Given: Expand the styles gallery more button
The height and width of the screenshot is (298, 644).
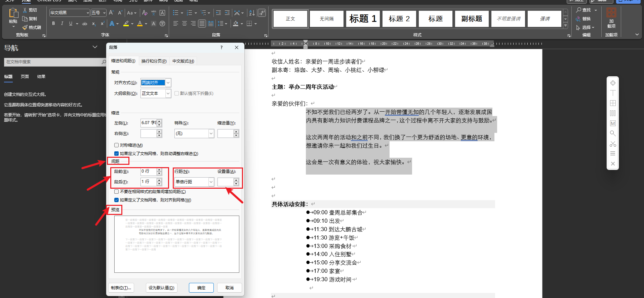Looking at the screenshot, I should pos(565,26).
